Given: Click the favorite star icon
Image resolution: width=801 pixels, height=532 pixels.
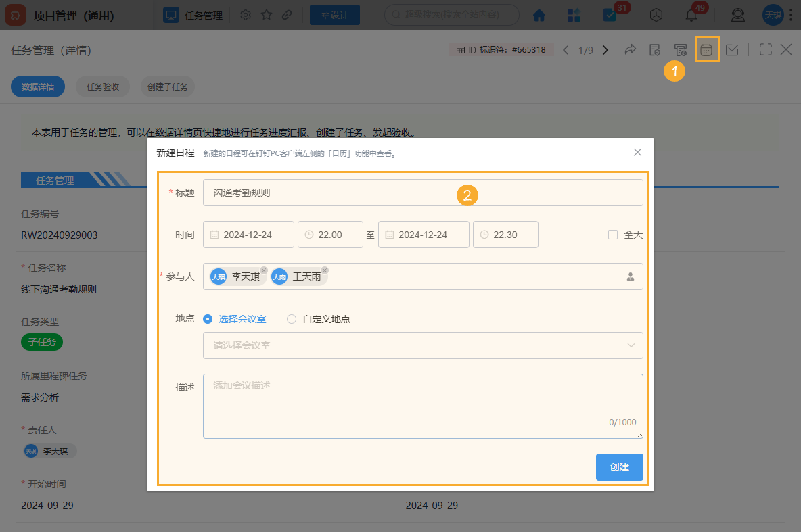Looking at the screenshot, I should (267, 15).
